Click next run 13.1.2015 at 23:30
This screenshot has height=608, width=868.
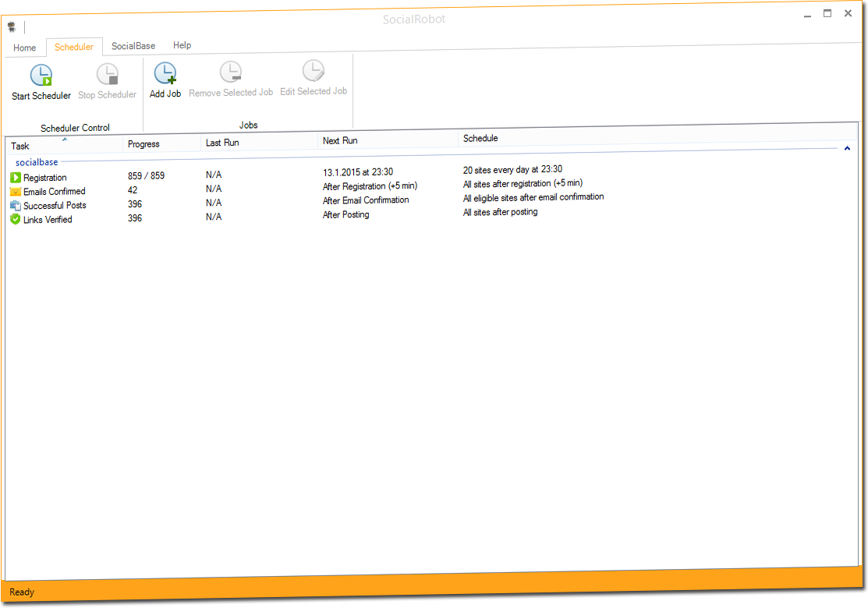tap(358, 172)
